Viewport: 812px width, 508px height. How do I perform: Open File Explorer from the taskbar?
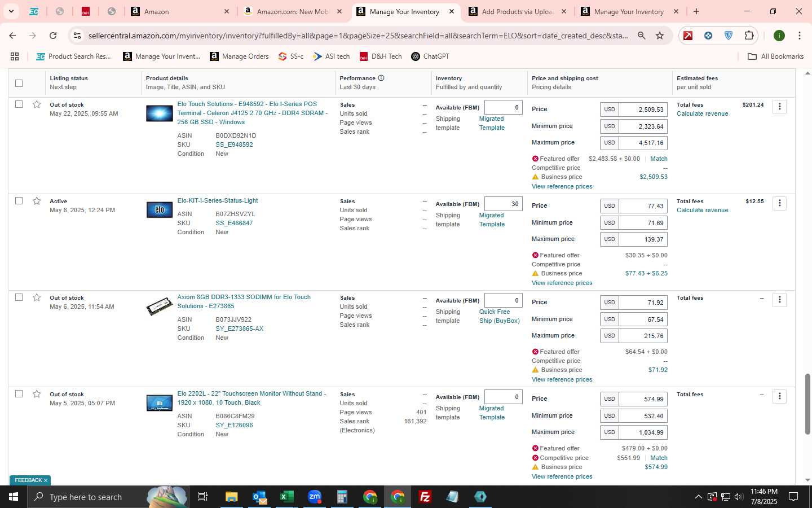click(232, 497)
